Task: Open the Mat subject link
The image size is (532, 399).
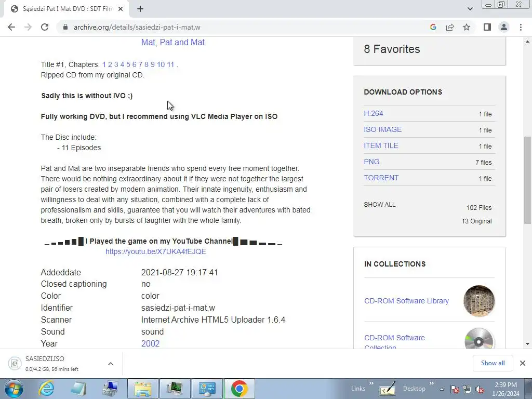Action: pyautogui.click(x=148, y=43)
